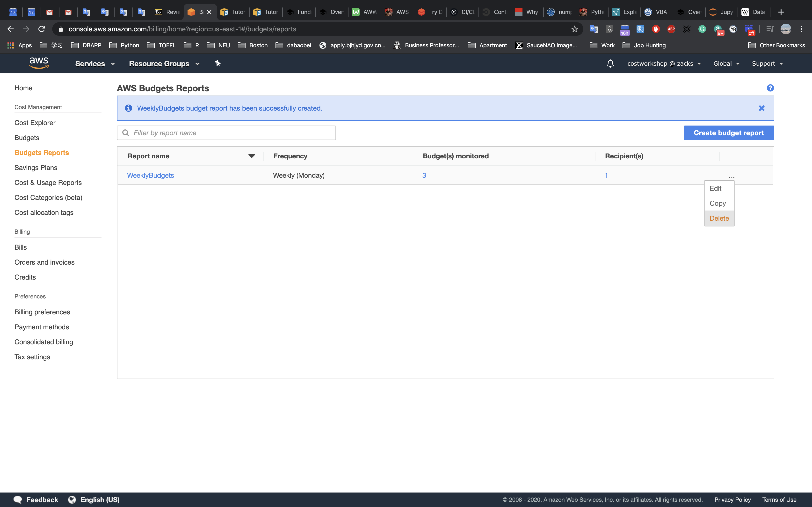Click the Apps grid icon in bookmarks bar
This screenshot has height=507, width=812.
[x=11, y=45]
